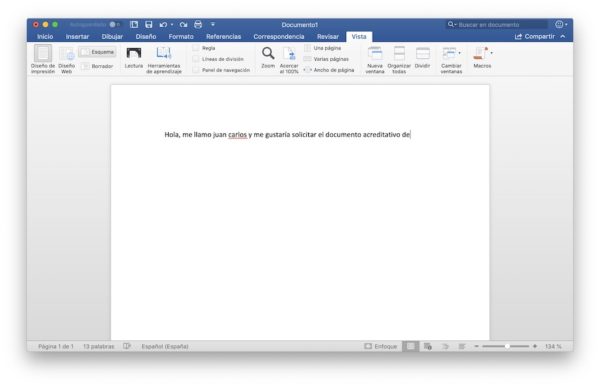The image size is (600, 387).
Task: Click the spelling check book icon in status bar
Action: point(127,346)
